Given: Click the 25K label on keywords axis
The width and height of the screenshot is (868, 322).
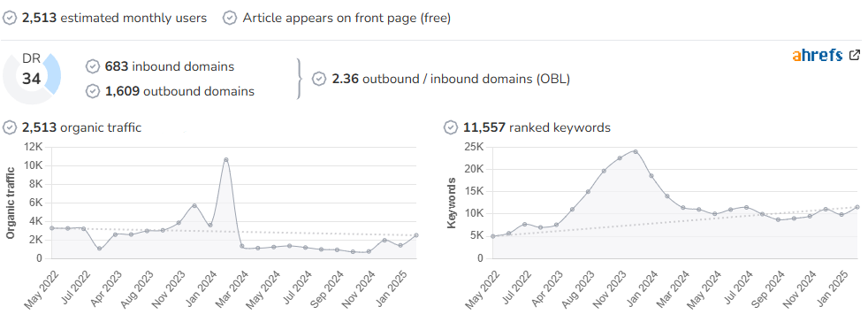Looking at the screenshot, I should click(474, 147).
